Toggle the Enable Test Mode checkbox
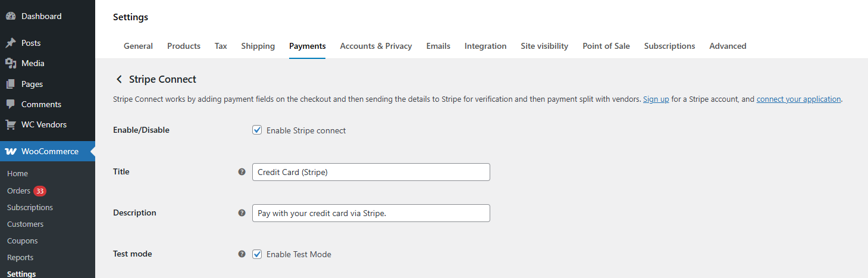This screenshot has width=868, height=278. coord(257,254)
